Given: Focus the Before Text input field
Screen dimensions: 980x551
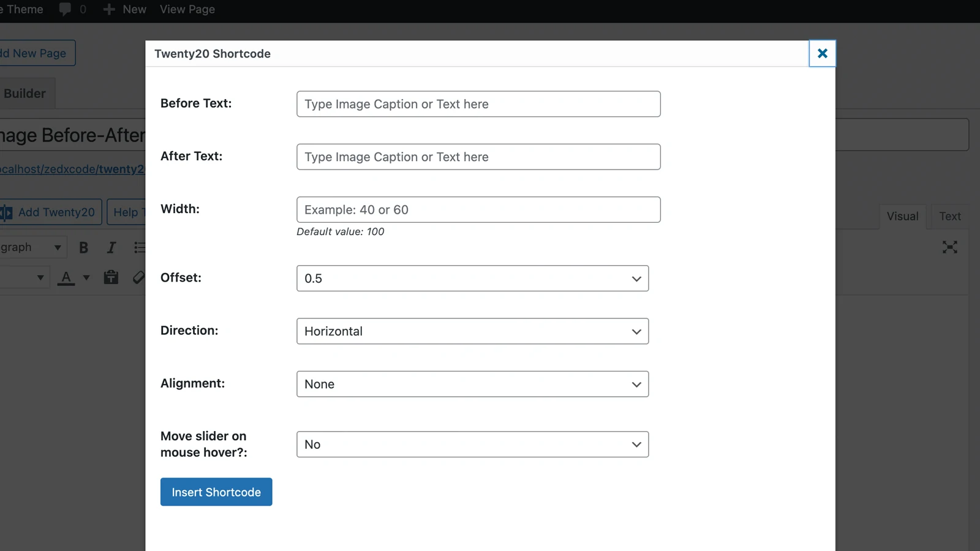Looking at the screenshot, I should [x=478, y=104].
